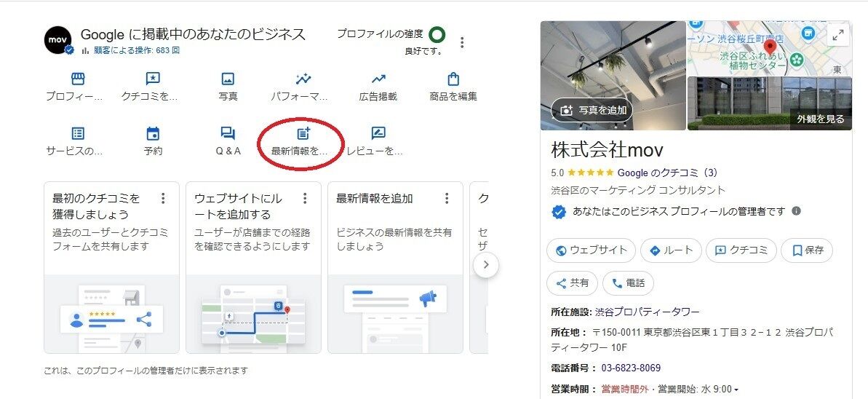Click the 営業時間外 status text
The height and width of the screenshot is (399, 868).
pos(624,390)
